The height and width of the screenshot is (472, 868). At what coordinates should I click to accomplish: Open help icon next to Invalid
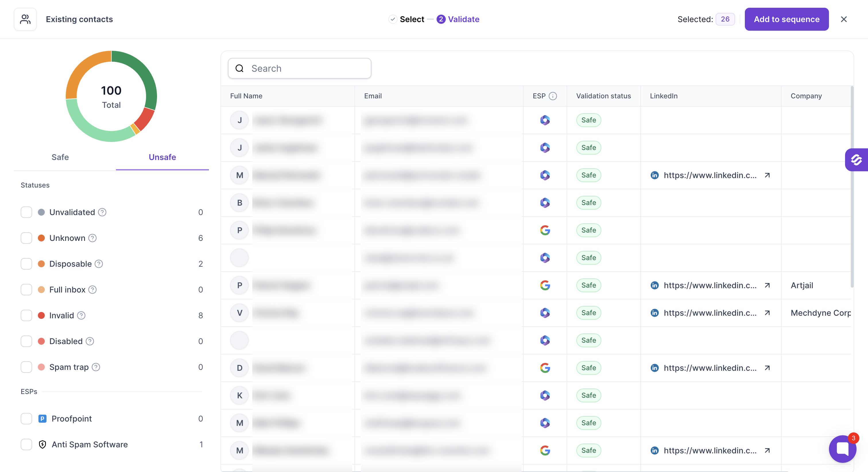(x=81, y=315)
